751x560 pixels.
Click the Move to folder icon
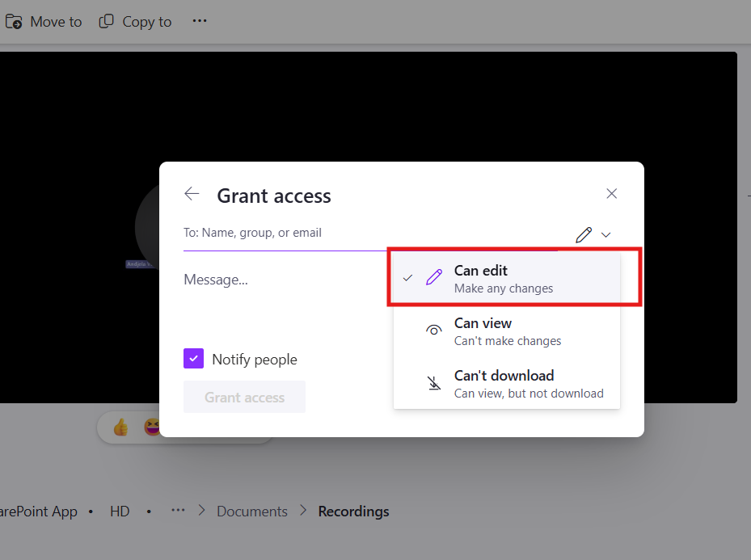[x=14, y=22]
